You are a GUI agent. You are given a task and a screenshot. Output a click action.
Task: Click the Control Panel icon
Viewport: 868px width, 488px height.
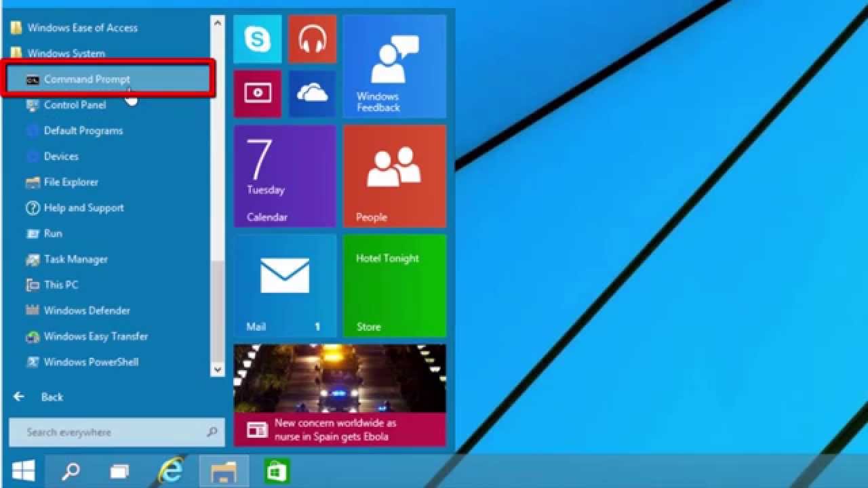(x=33, y=105)
